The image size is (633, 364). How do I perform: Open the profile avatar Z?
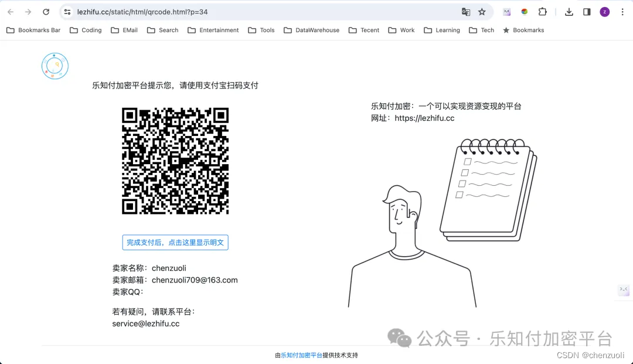[605, 12]
